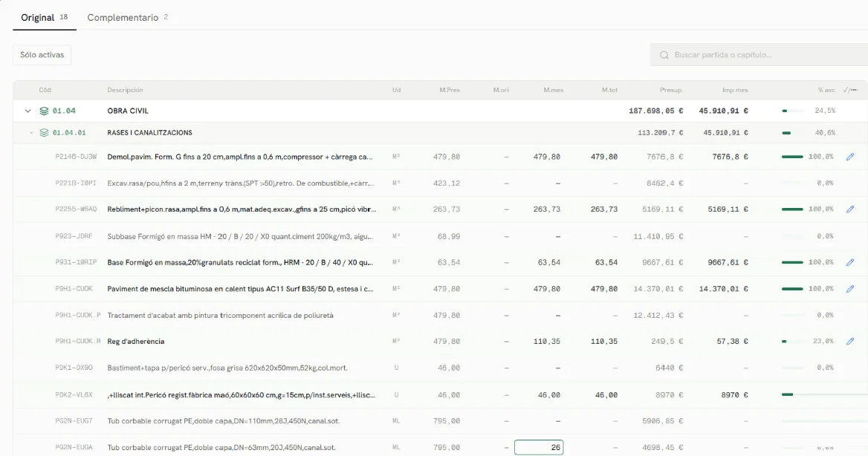Click M.mes value 110,35
This screenshot has width=868, height=456.
click(x=547, y=342)
